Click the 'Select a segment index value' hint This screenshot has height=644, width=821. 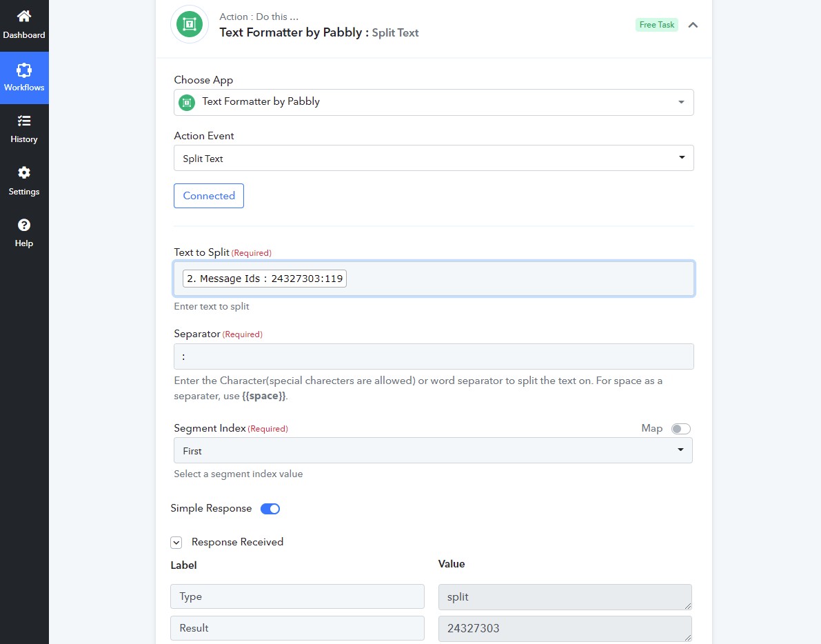[239, 474]
